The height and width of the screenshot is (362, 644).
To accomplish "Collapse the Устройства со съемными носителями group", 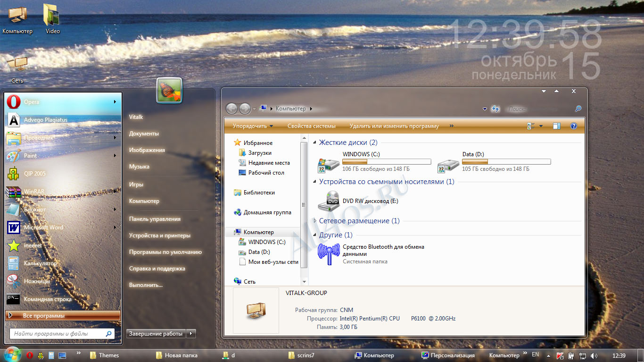I will pyautogui.click(x=315, y=182).
